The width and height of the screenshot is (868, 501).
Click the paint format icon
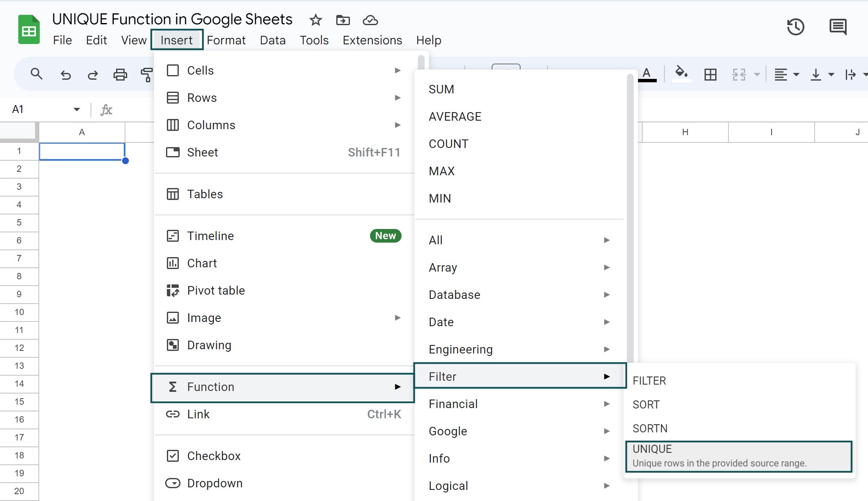[x=146, y=75]
